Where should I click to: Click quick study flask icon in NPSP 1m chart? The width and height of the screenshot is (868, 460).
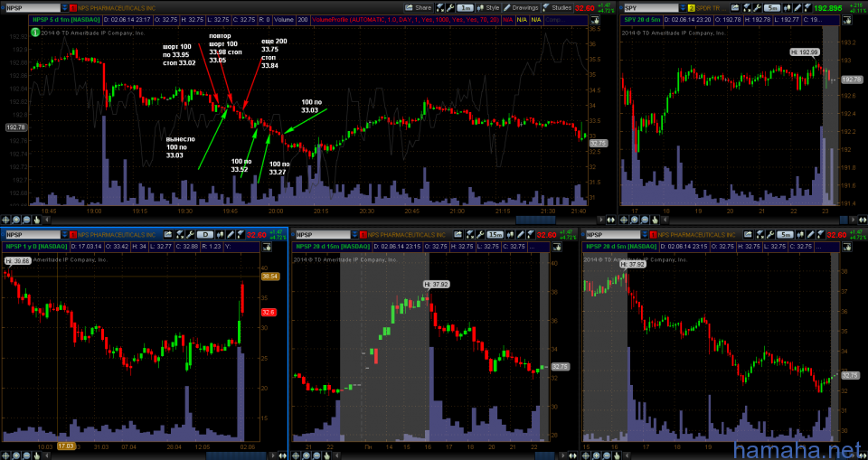coord(440,8)
